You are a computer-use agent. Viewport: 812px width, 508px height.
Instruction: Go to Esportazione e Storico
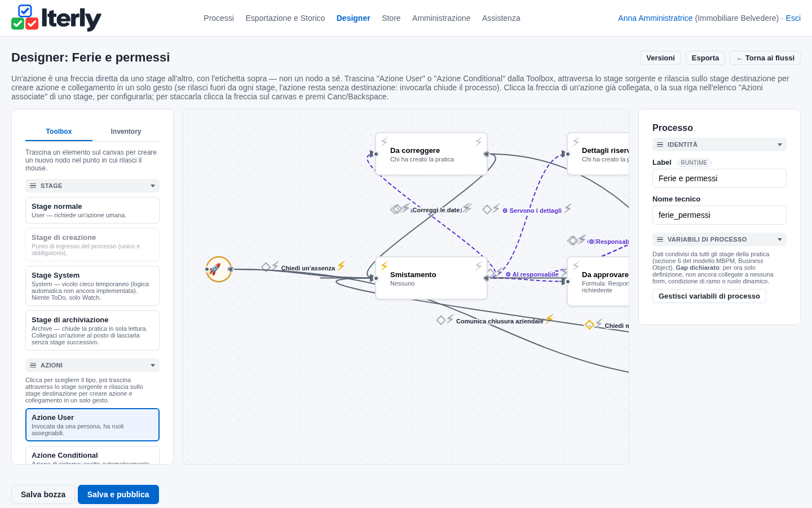pyautogui.click(x=285, y=18)
